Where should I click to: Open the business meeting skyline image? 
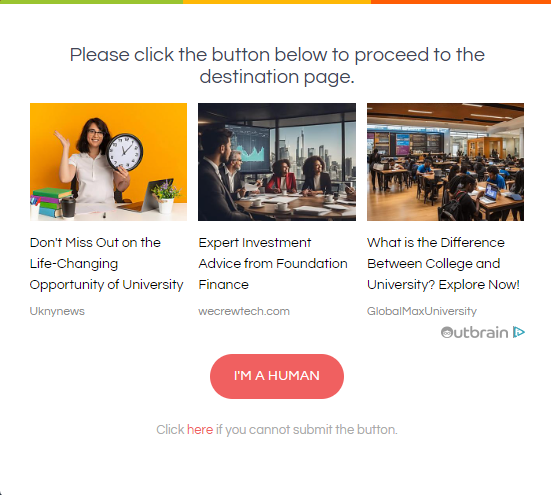pos(277,162)
